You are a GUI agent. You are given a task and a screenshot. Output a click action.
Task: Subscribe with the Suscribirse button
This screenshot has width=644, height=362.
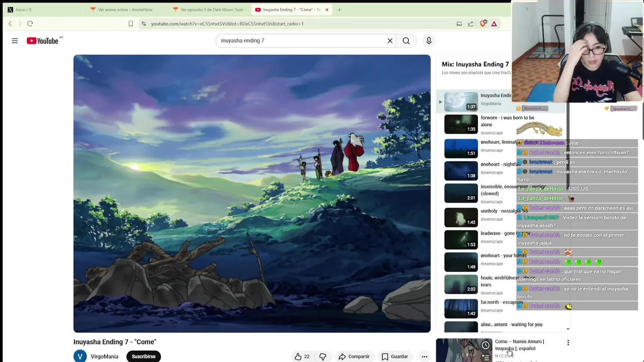[x=143, y=356]
